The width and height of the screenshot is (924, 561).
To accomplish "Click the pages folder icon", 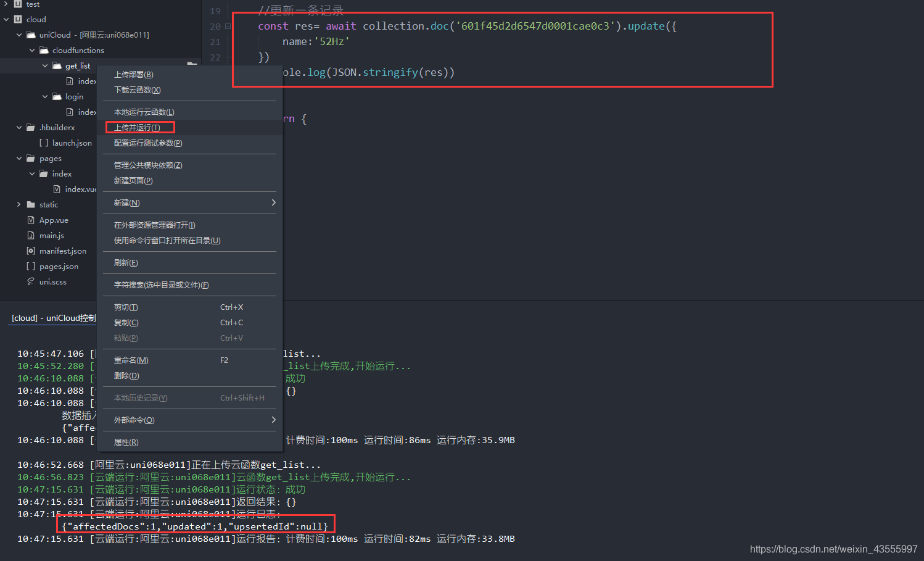I will pos(31,158).
